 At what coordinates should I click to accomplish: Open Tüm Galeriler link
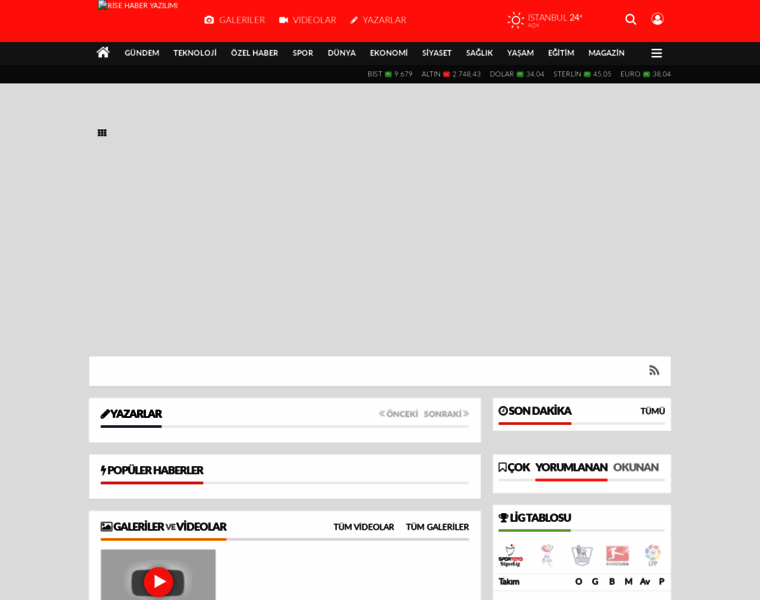[x=437, y=527]
